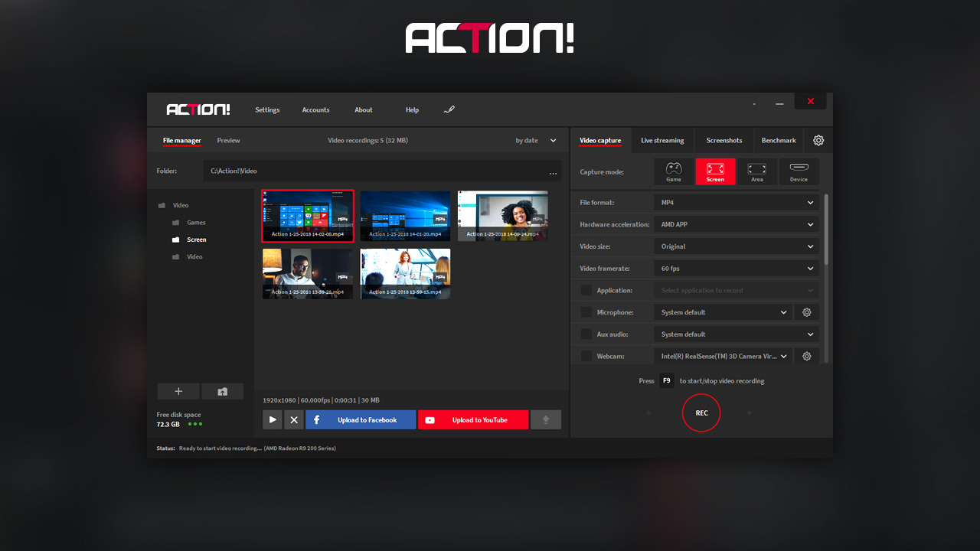
Task: Select thumbnail Action 1-25-2018 14-00-24.mp4
Action: pyautogui.click(x=503, y=216)
